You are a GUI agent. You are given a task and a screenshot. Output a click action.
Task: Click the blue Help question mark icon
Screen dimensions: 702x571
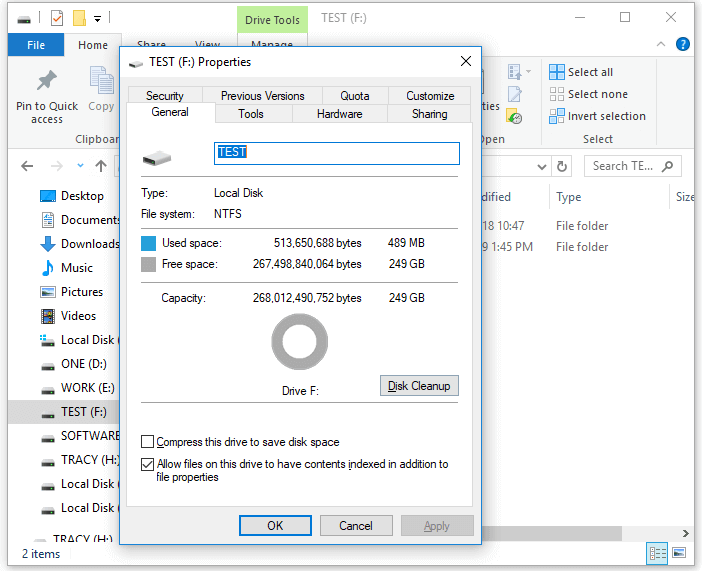[683, 44]
